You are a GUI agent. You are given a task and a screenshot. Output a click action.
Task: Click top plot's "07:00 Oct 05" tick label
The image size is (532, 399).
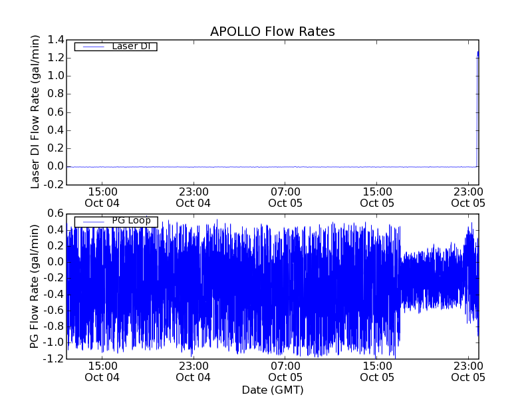tap(285, 197)
